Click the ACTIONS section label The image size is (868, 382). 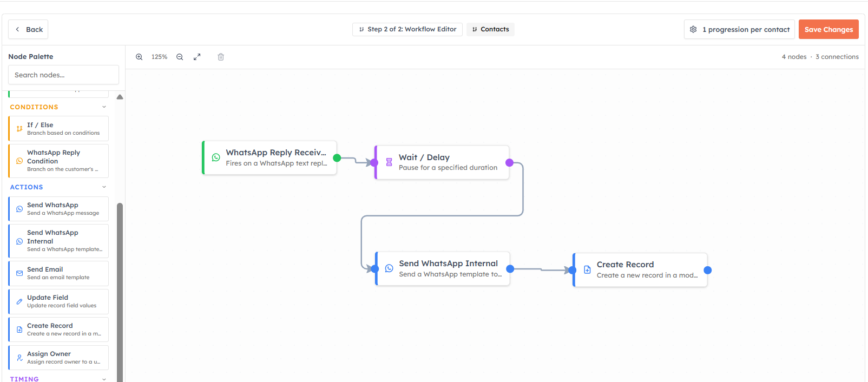pos(27,187)
